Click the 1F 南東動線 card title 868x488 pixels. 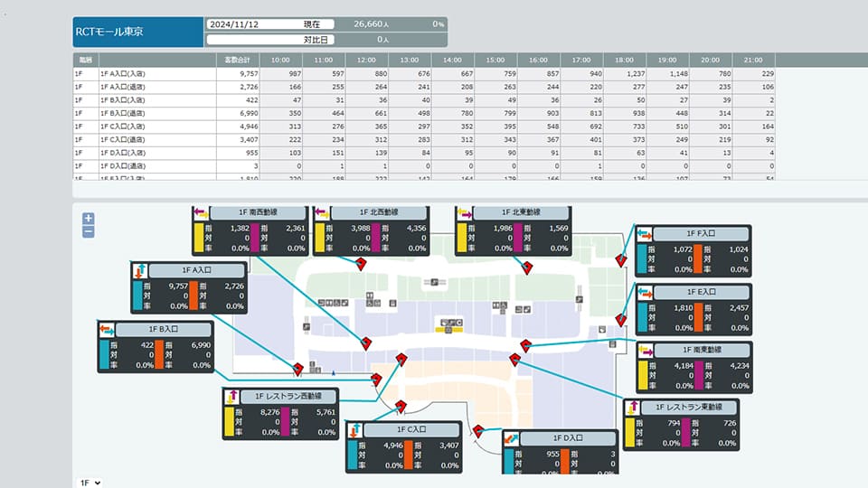click(703, 351)
